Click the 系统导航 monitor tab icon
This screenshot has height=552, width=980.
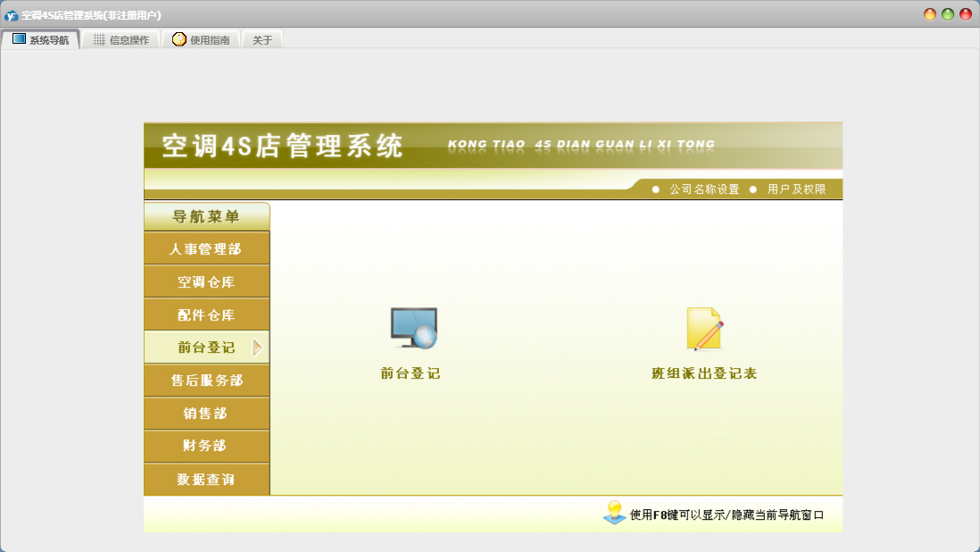tap(20, 39)
